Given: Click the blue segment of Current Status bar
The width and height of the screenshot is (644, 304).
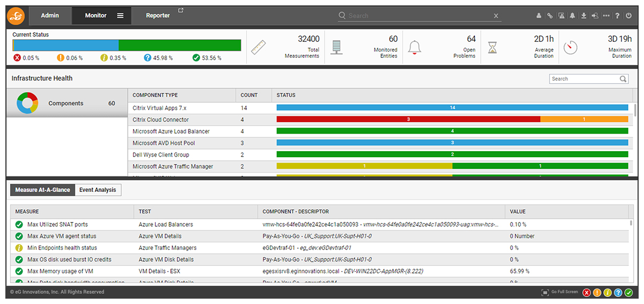Looking at the screenshot, I should pos(66,45).
